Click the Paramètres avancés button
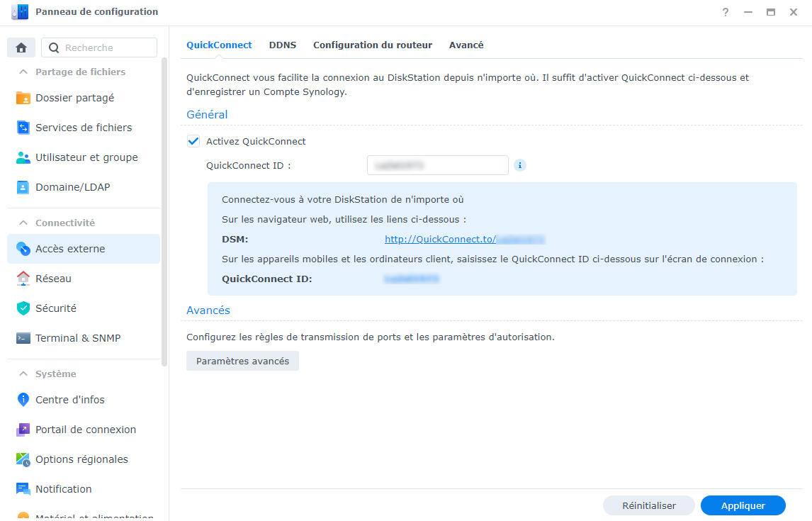812x521 pixels. click(x=242, y=361)
